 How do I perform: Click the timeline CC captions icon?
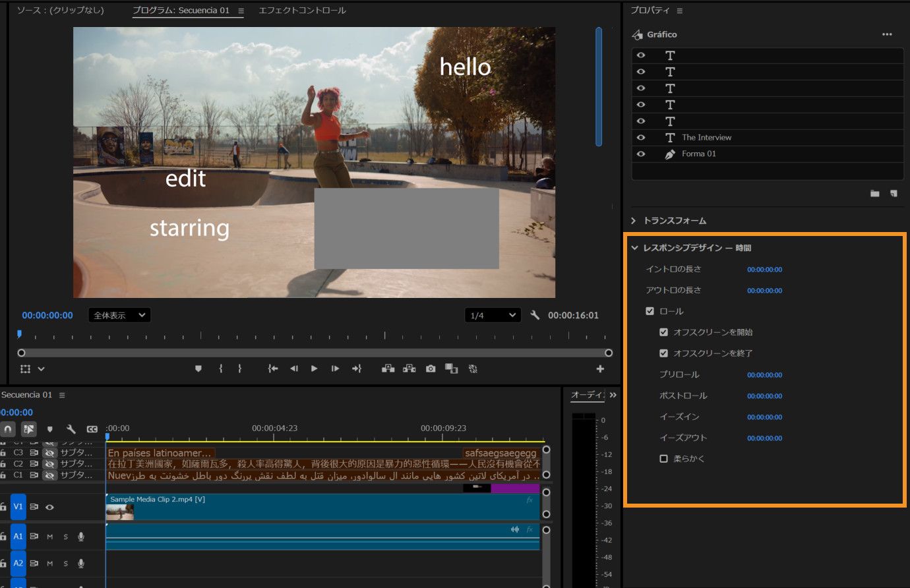[92, 429]
